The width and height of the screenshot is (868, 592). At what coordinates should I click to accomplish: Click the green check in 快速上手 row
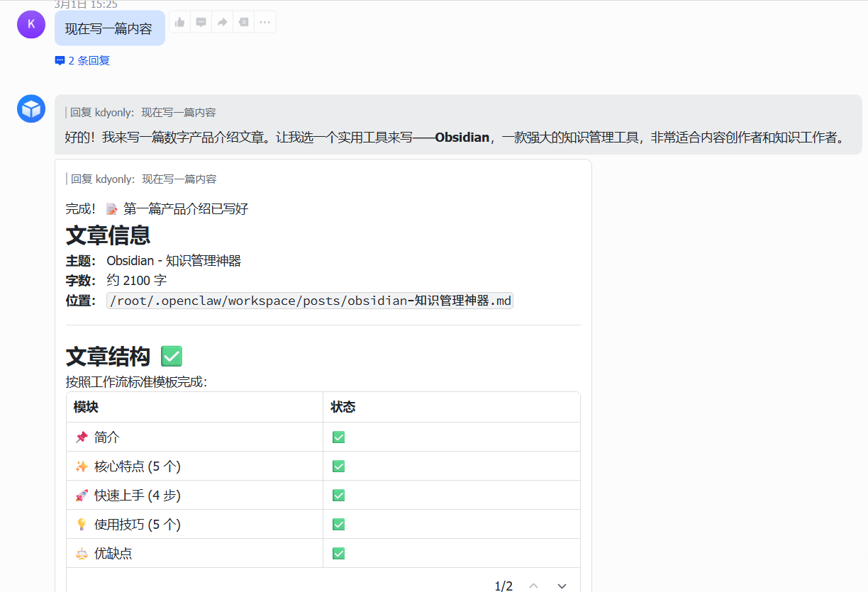point(338,496)
